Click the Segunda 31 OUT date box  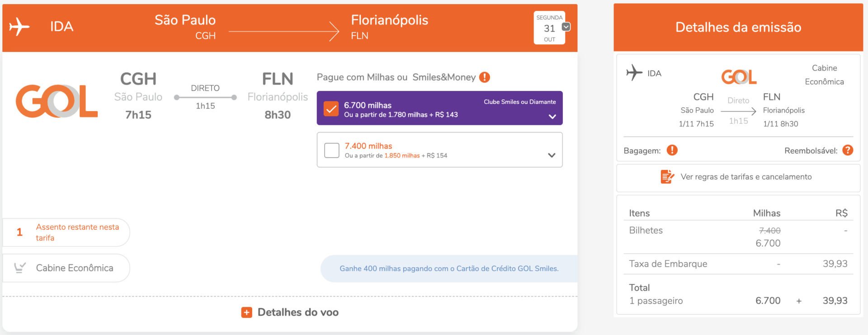[549, 28]
